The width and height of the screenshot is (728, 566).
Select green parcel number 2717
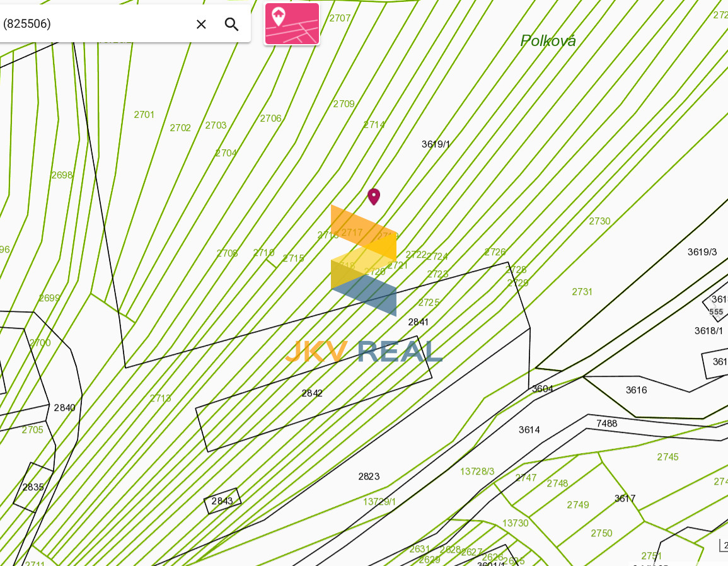[352, 232]
